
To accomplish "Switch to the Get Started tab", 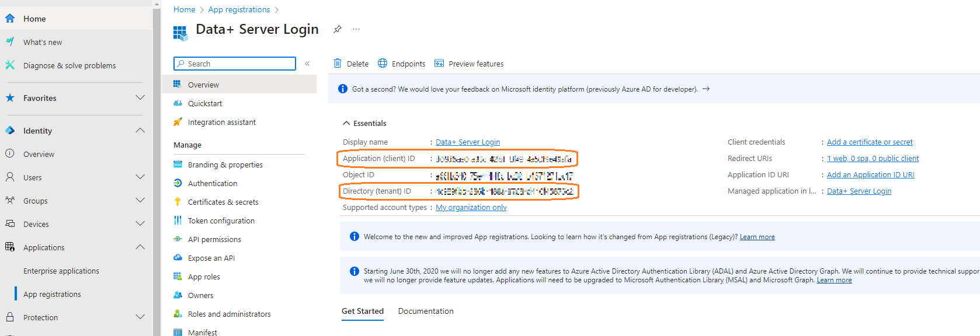I will (363, 311).
